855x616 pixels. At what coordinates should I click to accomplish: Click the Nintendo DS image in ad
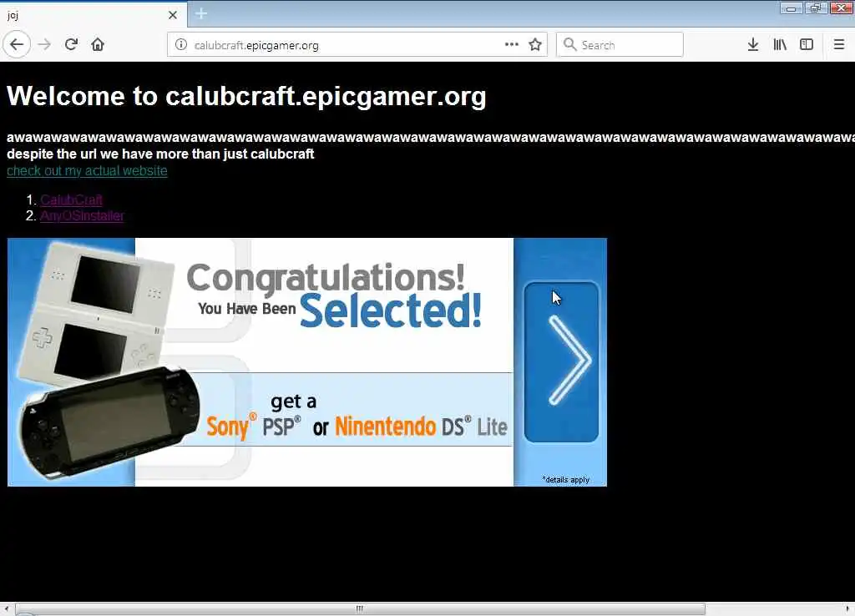(96, 312)
